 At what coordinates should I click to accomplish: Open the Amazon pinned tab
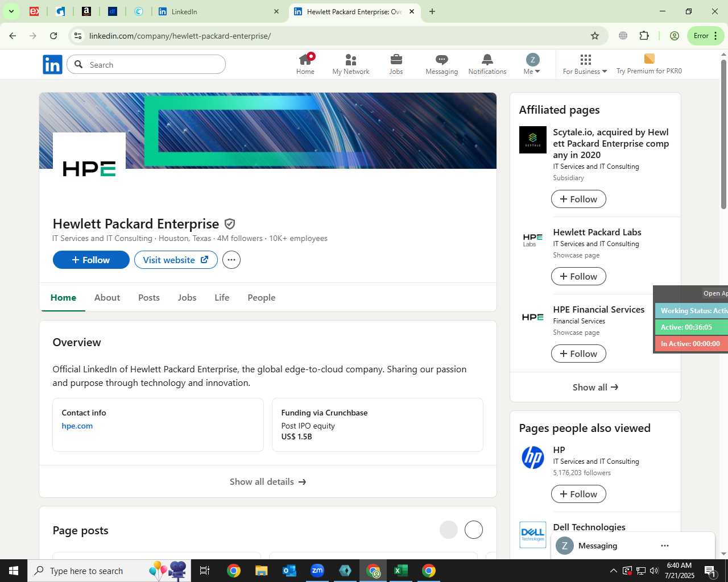click(x=86, y=11)
